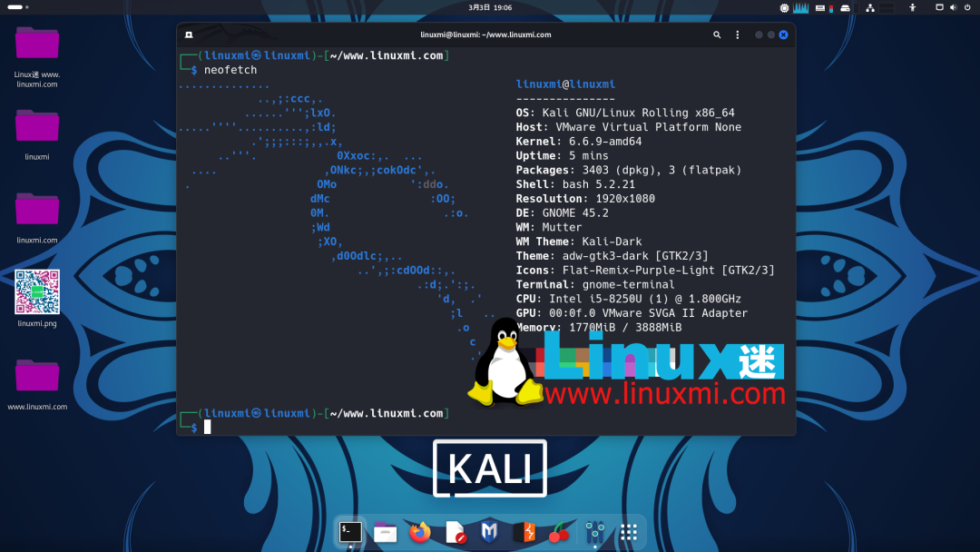Launch Firefox from the dock
The image size is (980, 552).
point(420,532)
